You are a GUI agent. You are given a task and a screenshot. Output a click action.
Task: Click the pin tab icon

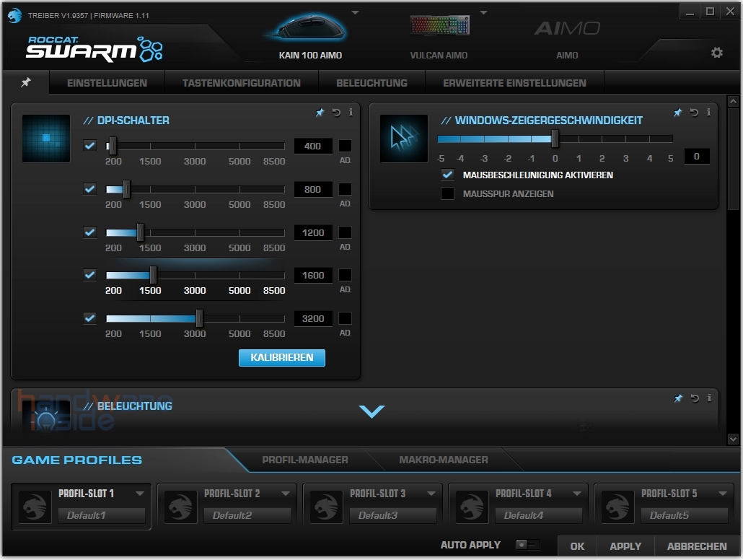(x=26, y=83)
